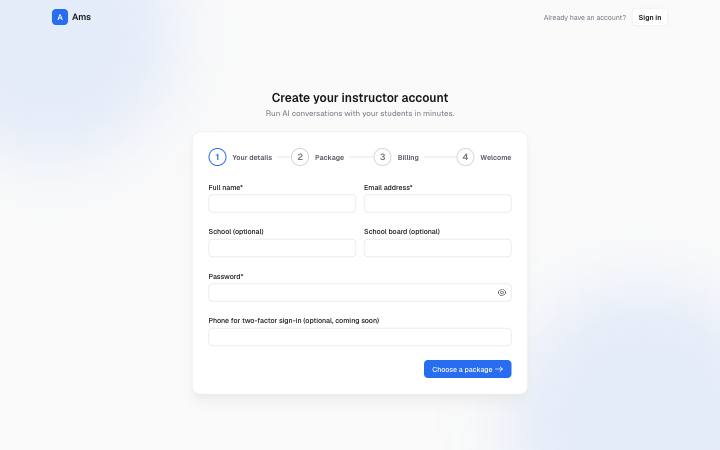The width and height of the screenshot is (720, 450).
Task: Focus the Password input field
Action: [x=360, y=292]
